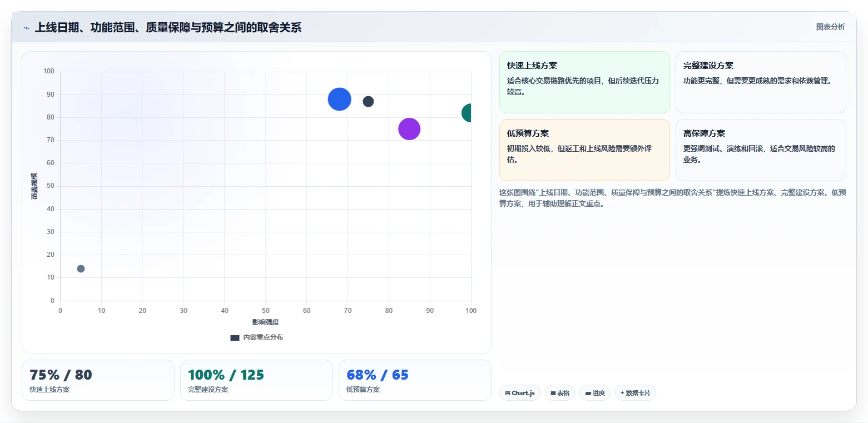Open the 快速上线方案 description card
The image size is (868, 423).
(584, 82)
